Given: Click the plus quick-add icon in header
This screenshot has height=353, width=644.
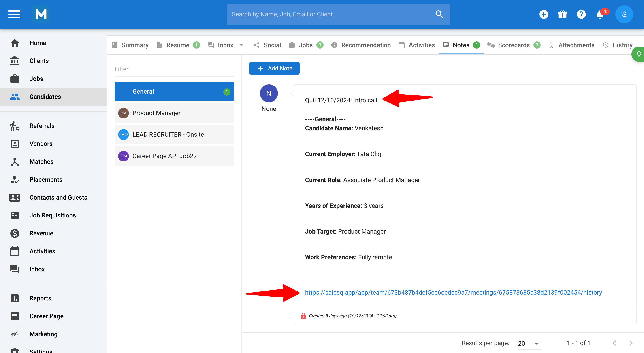Looking at the screenshot, I should 544,14.
